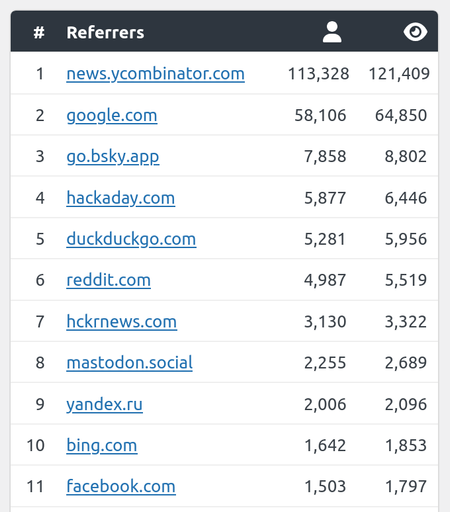Select visitor count 113,328
Viewport: 450px width, 512px height.
318,74
